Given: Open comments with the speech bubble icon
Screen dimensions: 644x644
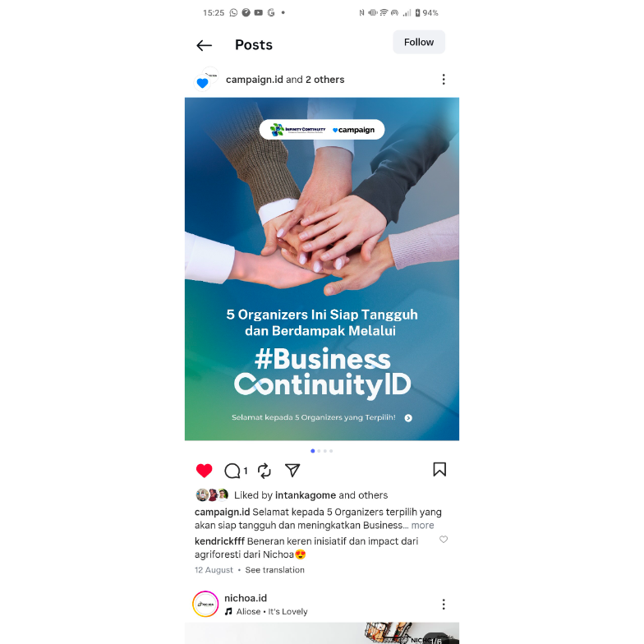Looking at the screenshot, I should click(x=232, y=471).
